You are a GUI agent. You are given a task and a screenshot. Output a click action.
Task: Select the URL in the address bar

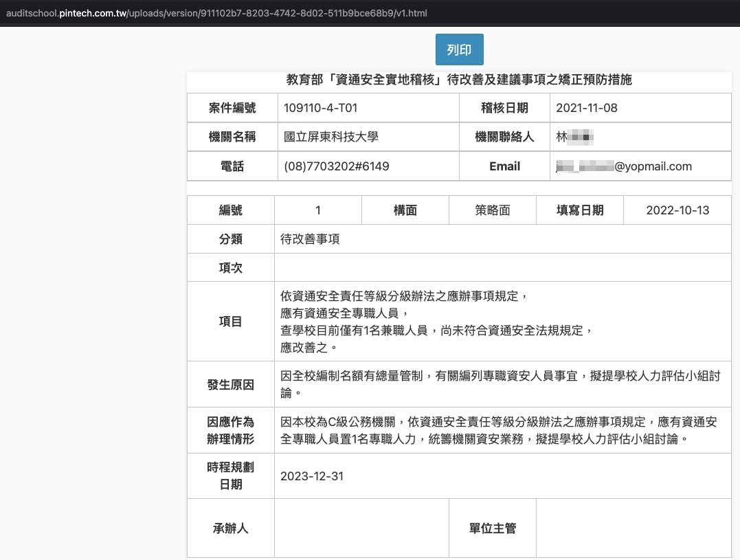coord(216,13)
